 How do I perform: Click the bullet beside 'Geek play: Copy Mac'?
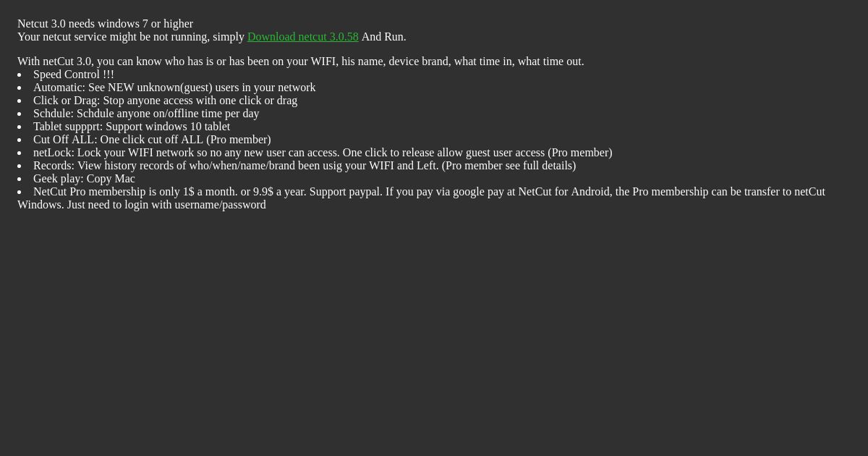[20, 180]
